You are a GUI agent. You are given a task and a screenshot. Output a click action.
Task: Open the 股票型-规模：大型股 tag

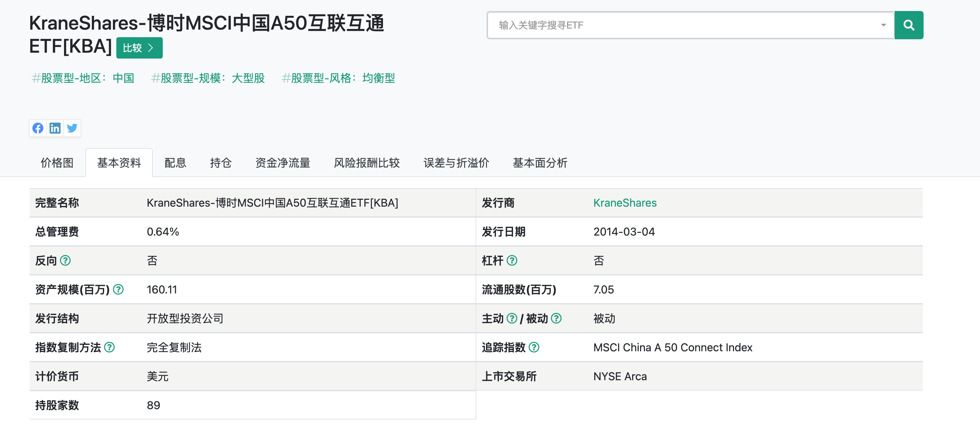point(209,78)
